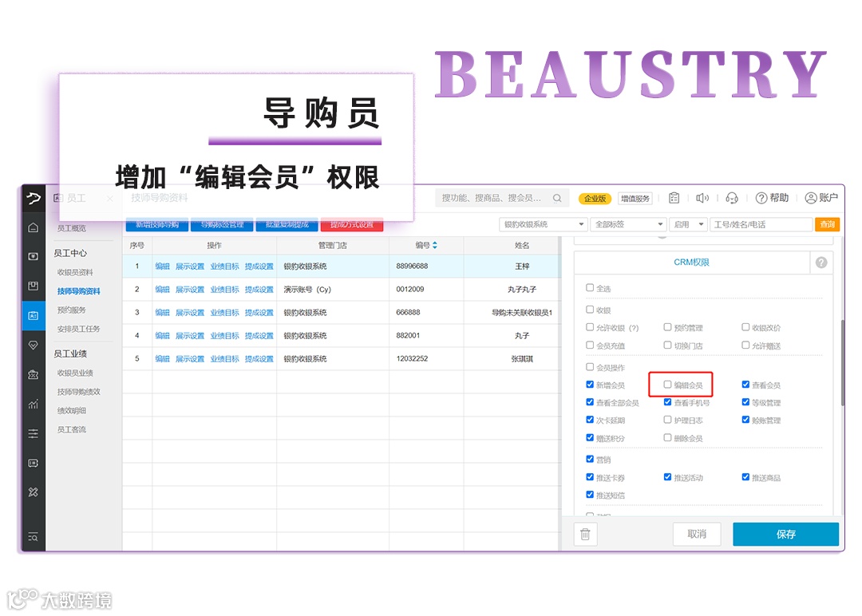
Task: Open the cashier yen icon in sidebar
Action: click(x=33, y=257)
